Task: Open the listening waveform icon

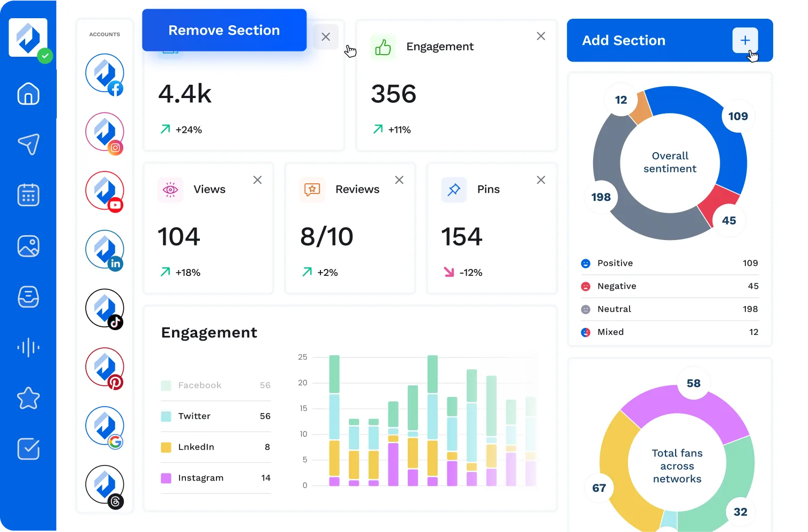Action: [x=28, y=347]
